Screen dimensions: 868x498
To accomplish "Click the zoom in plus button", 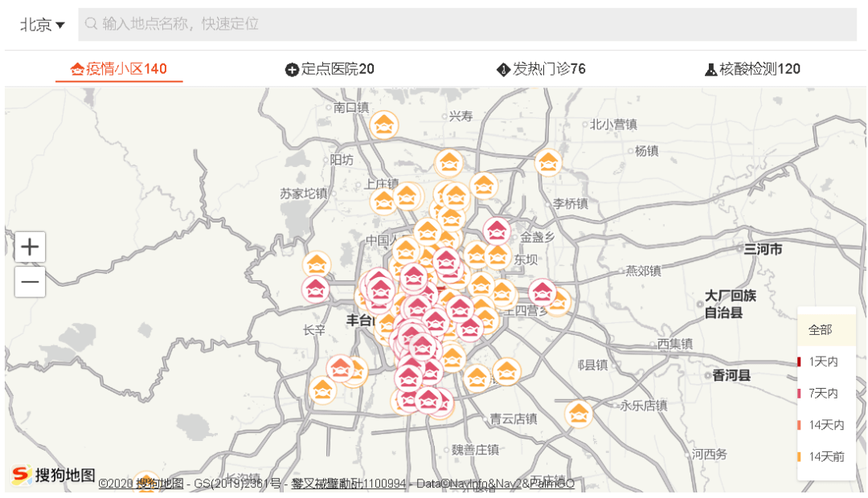I will tap(30, 247).
